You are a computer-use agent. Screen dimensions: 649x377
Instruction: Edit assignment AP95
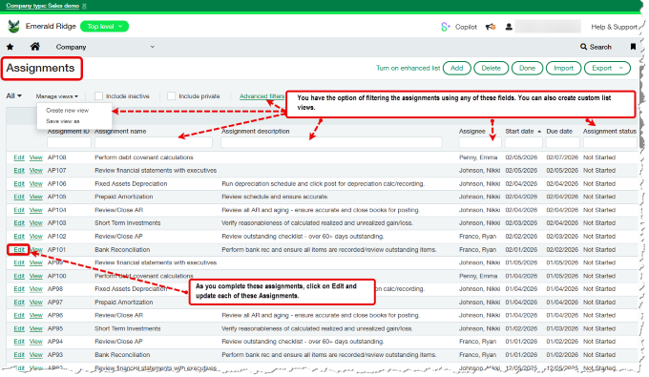click(19, 329)
